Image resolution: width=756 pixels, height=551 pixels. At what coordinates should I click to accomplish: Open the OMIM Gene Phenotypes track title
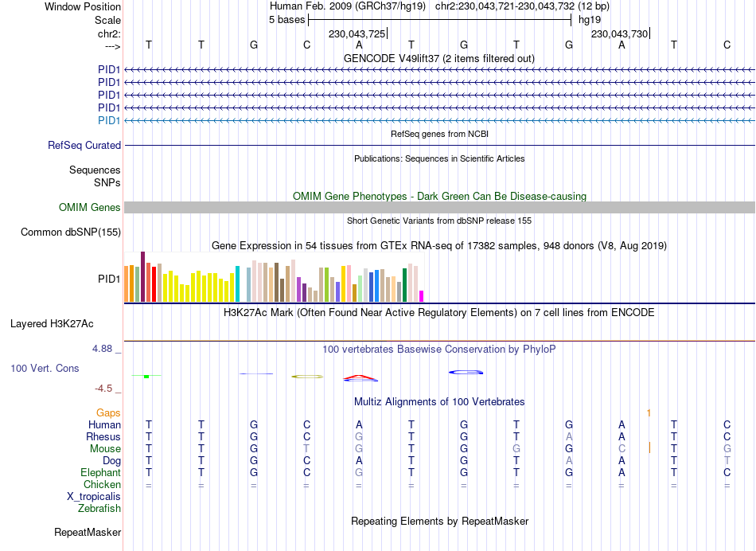pyautogui.click(x=439, y=197)
